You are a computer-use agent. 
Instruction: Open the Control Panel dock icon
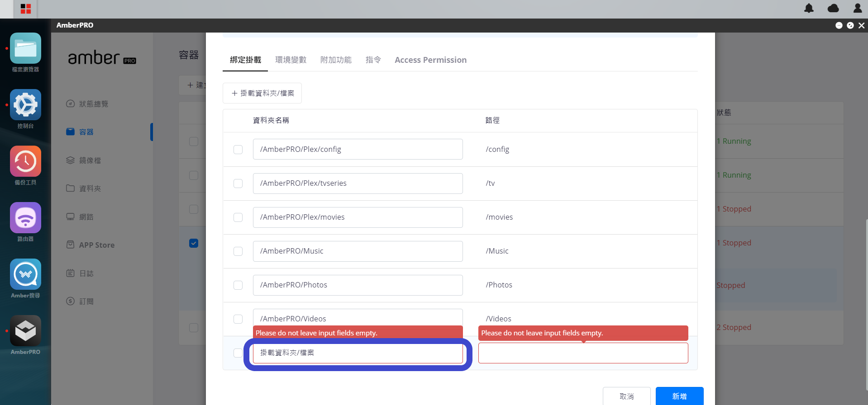(x=25, y=105)
